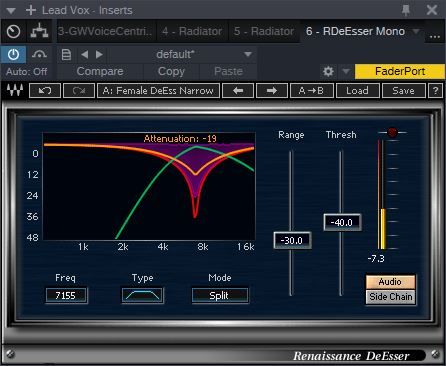Switch to the 5 - Radiator tab
Image resolution: width=446 pixels, height=366 pixels.
264,31
